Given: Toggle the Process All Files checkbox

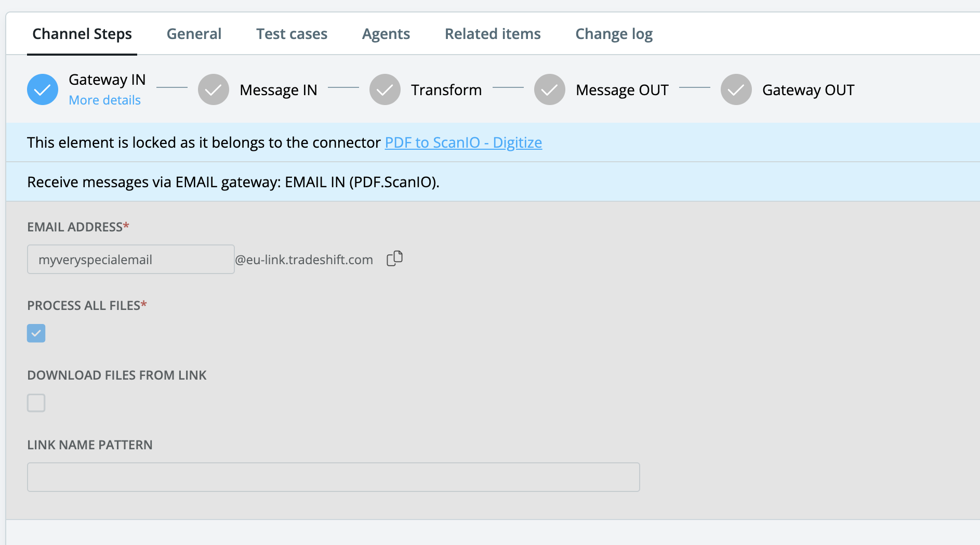Looking at the screenshot, I should (x=36, y=333).
